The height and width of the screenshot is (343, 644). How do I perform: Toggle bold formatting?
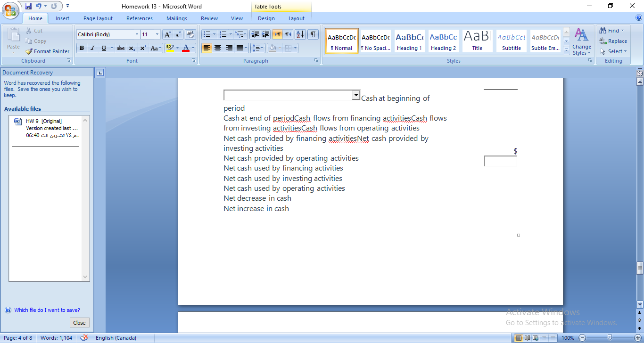[x=81, y=48]
